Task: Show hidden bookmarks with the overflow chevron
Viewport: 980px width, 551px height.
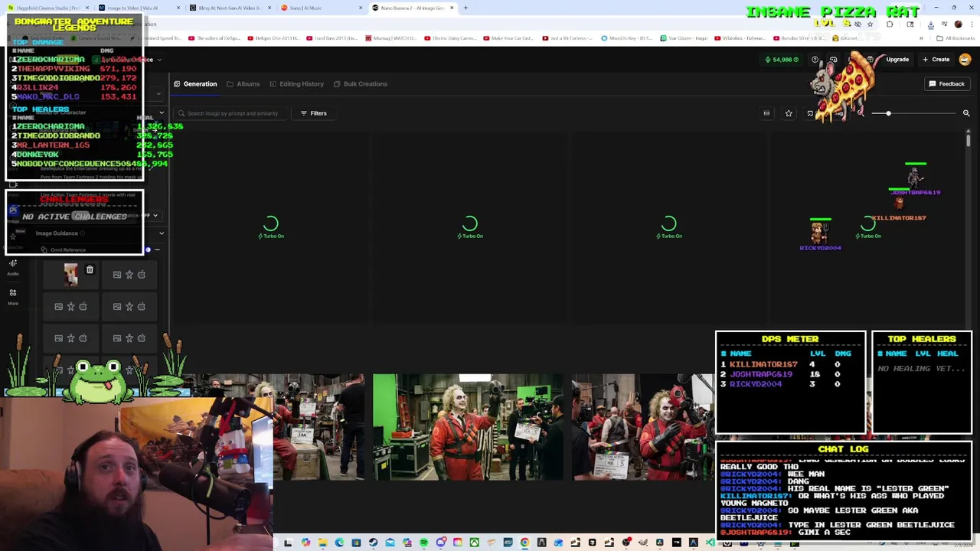Action: click(x=921, y=37)
